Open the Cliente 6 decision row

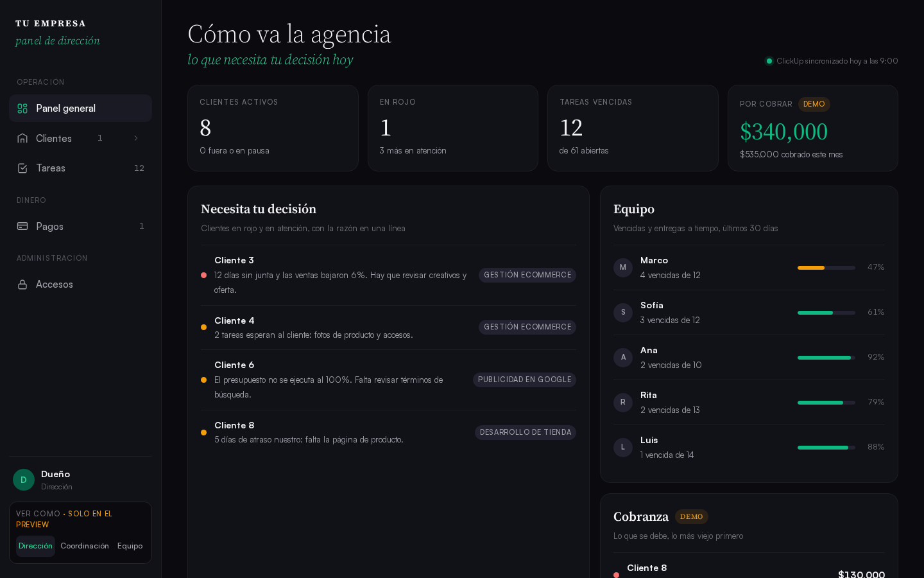pyautogui.click(x=388, y=380)
